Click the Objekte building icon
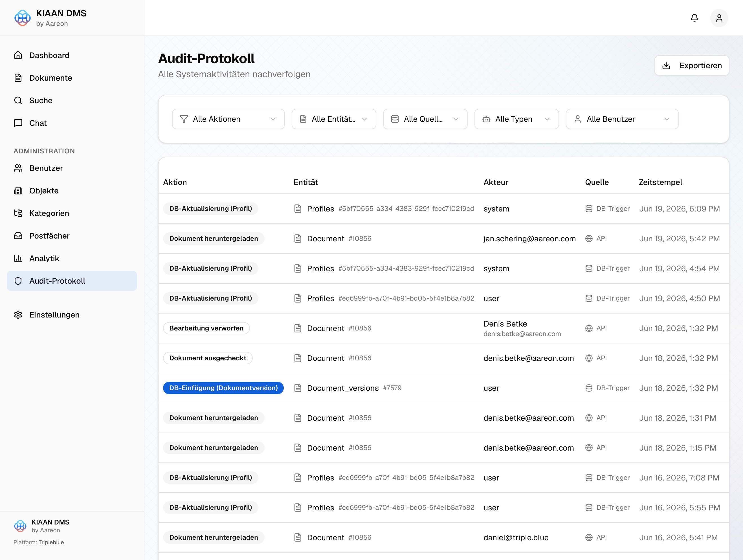Screen dimensions: 743x560 pos(18,191)
